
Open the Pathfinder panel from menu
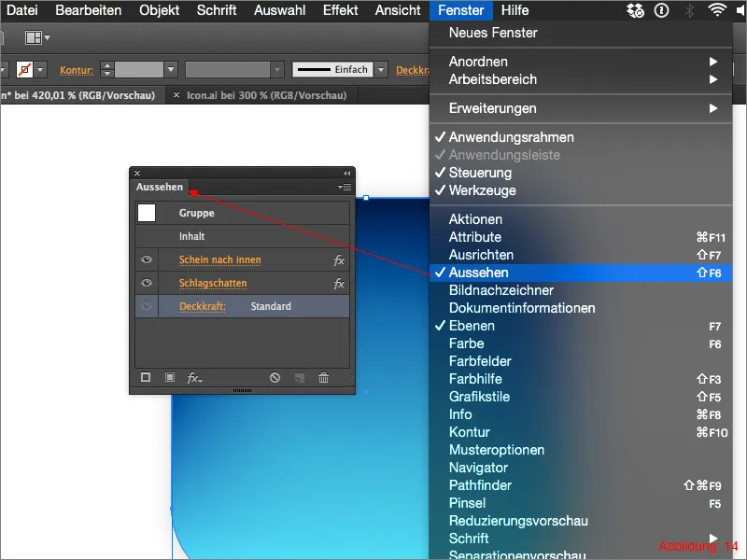point(581,485)
